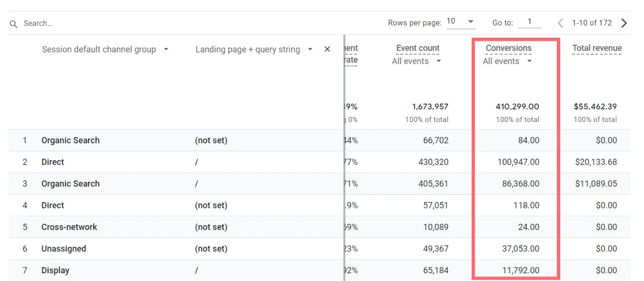Remove the Landing page secondary dimension
This screenshot has width=644, height=281.
click(327, 49)
